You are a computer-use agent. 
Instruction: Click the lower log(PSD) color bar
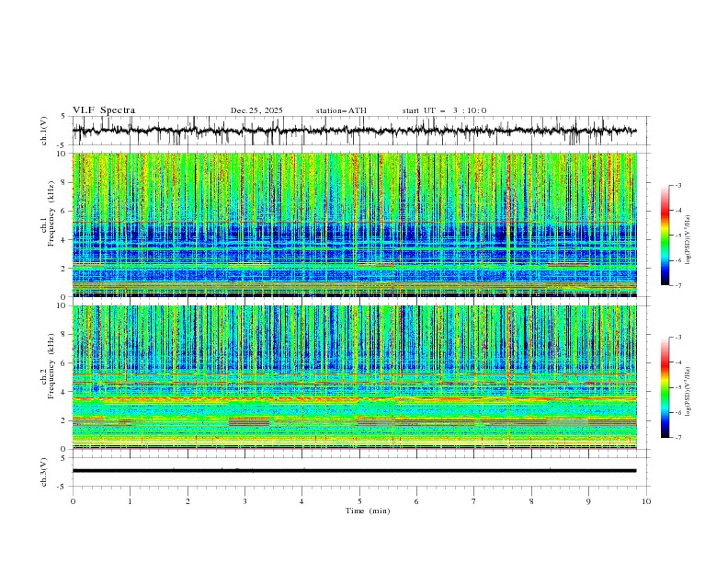[665, 387]
